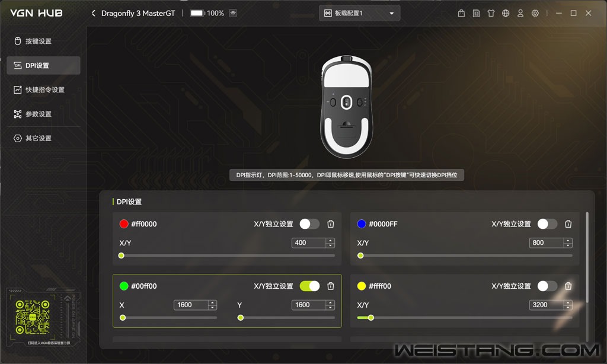This screenshot has height=364, width=607.
Task: Minimize the VGN HUB window
Action: [559, 13]
